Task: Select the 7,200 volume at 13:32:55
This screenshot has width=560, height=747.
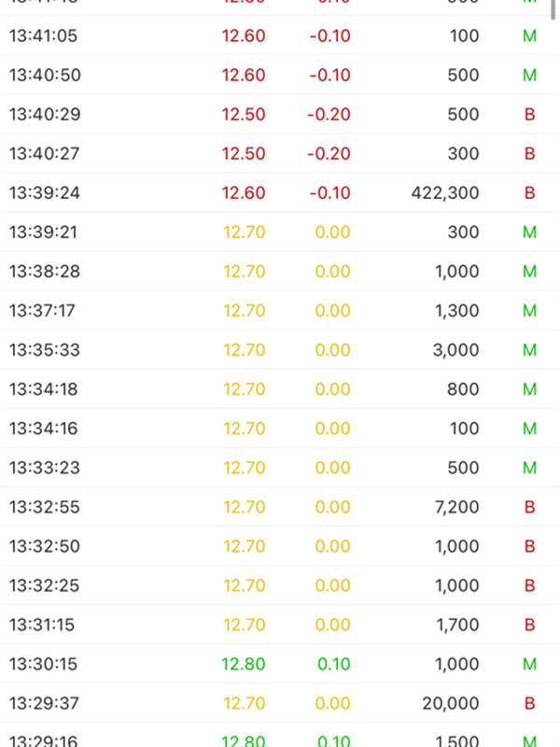Action: (456, 507)
